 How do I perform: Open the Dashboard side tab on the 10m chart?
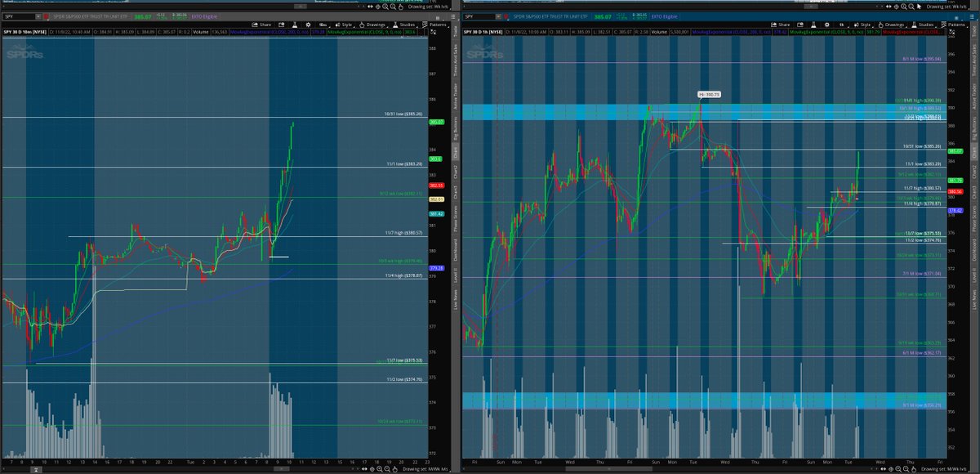pyautogui.click(x=455, y=249)
